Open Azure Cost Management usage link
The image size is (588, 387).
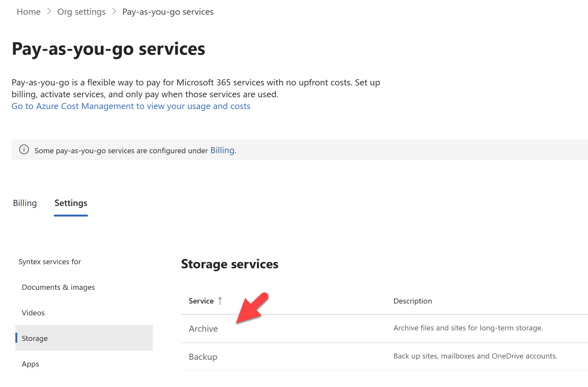(131, 106)
